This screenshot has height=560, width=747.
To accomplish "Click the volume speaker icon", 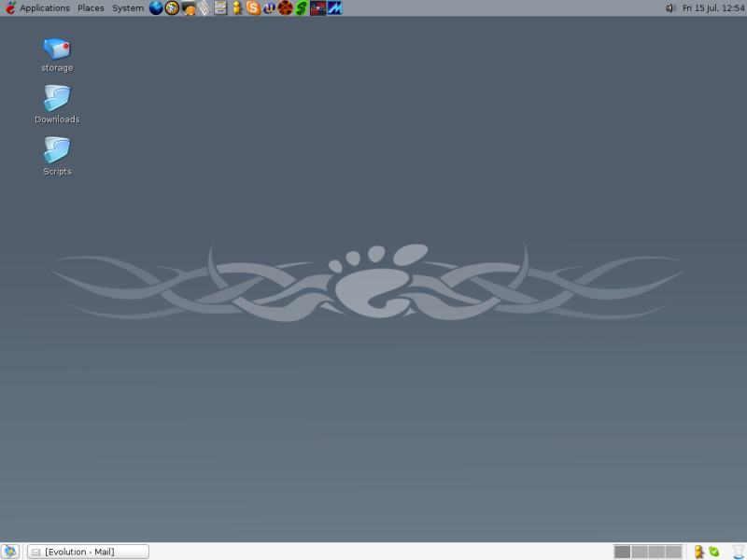I will click(670, 8).
